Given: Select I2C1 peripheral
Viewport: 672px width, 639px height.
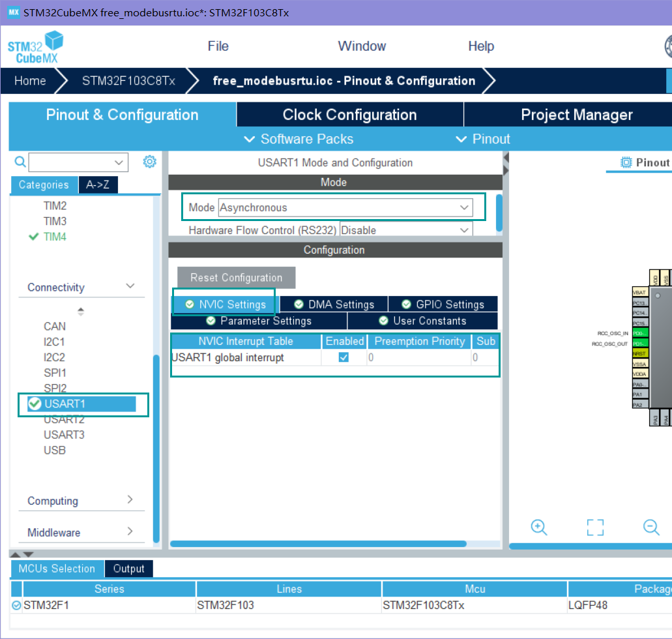Looking at the screenshot, I should [x=54, y=342].
